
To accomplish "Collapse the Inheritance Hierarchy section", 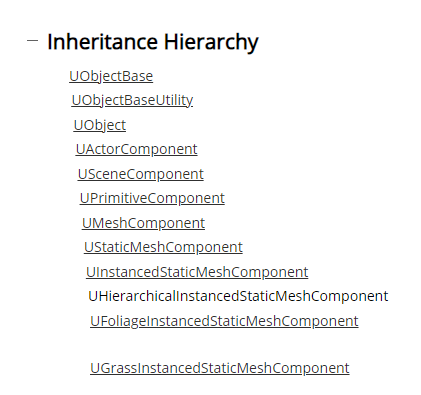I will tap(32, 41).
